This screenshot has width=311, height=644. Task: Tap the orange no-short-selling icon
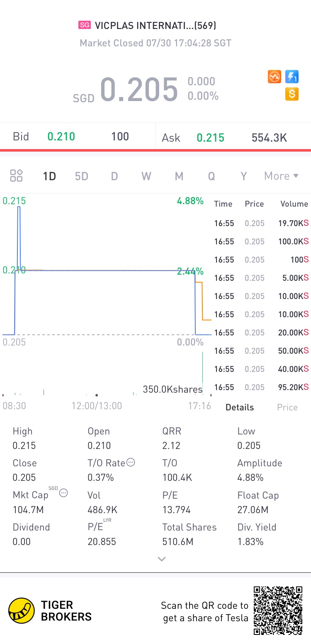(275, 77)
